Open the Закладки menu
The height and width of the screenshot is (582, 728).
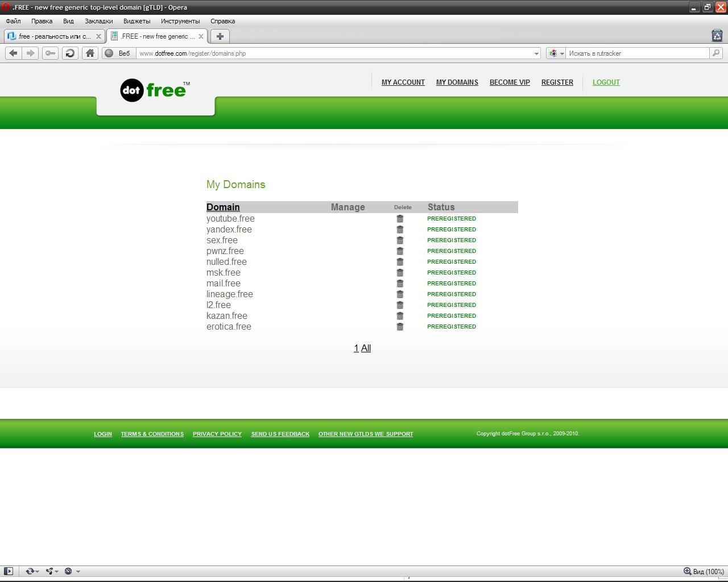tap(98, 21)
